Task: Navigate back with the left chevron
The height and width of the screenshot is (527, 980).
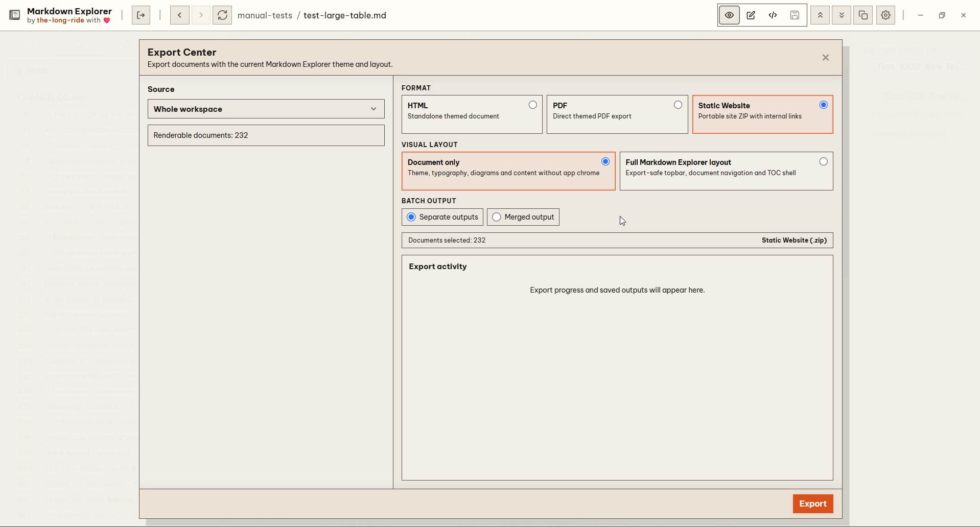Action: tap(179, 15)
